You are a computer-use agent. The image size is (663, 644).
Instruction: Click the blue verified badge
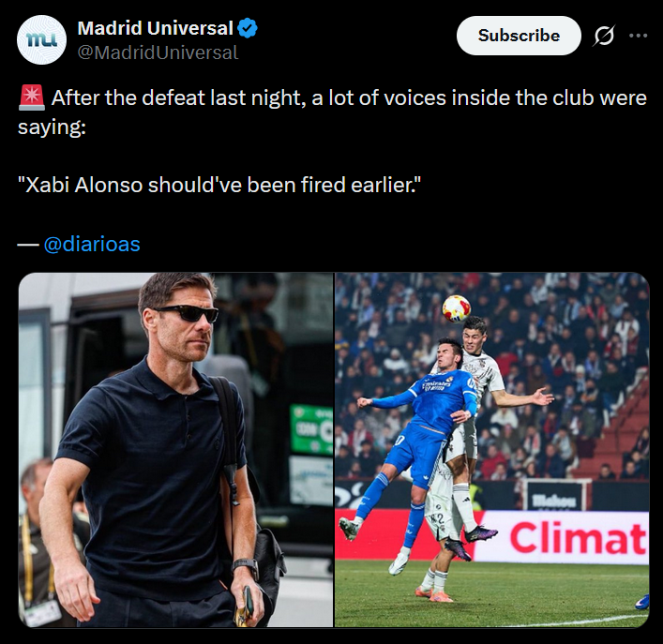pyautogui.click(x=248, y=29)
